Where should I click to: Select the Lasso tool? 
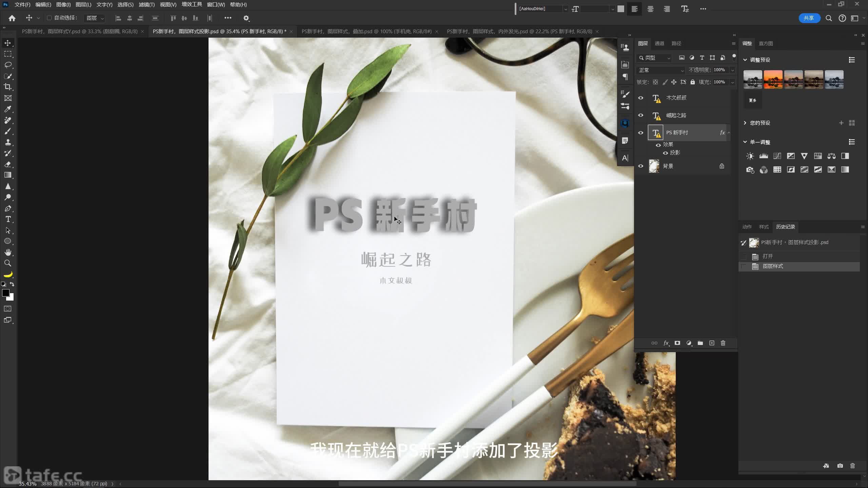pyautogui.click(x=8, y=65)
